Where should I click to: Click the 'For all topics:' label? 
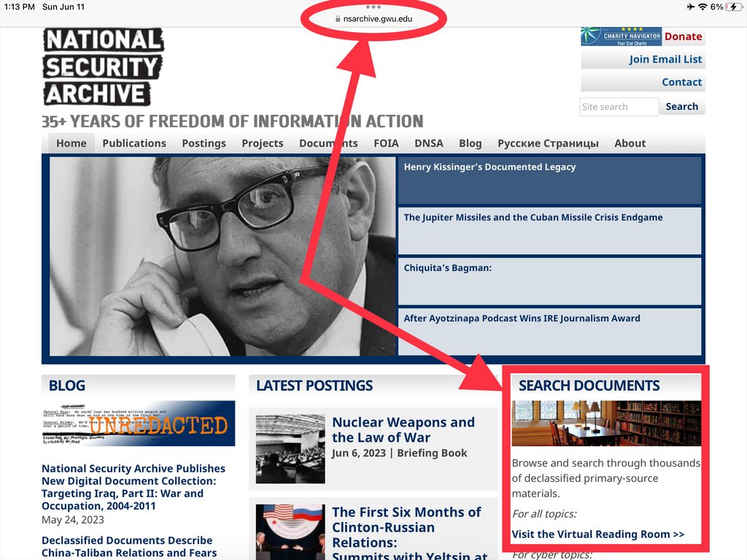click(x=544, y=514)
